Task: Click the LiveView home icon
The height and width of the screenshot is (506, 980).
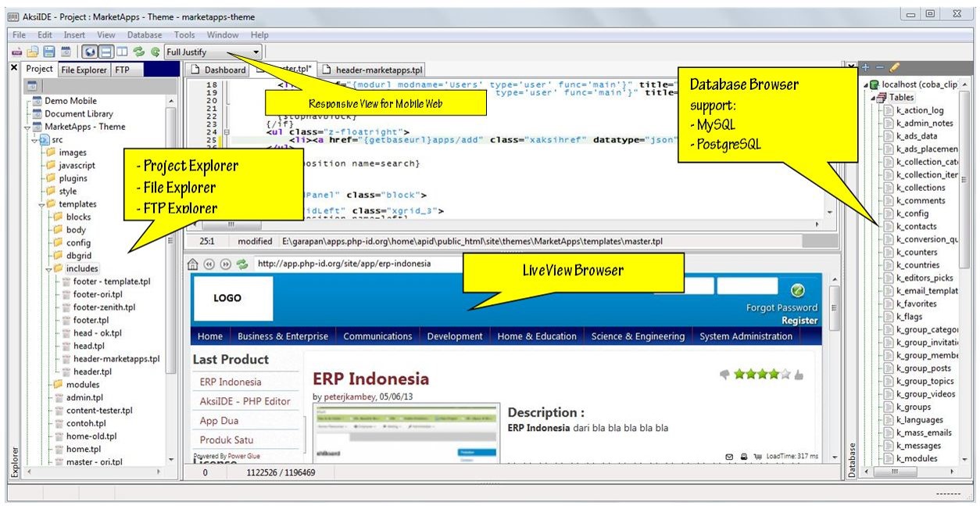Action: (x=193, y=264)
